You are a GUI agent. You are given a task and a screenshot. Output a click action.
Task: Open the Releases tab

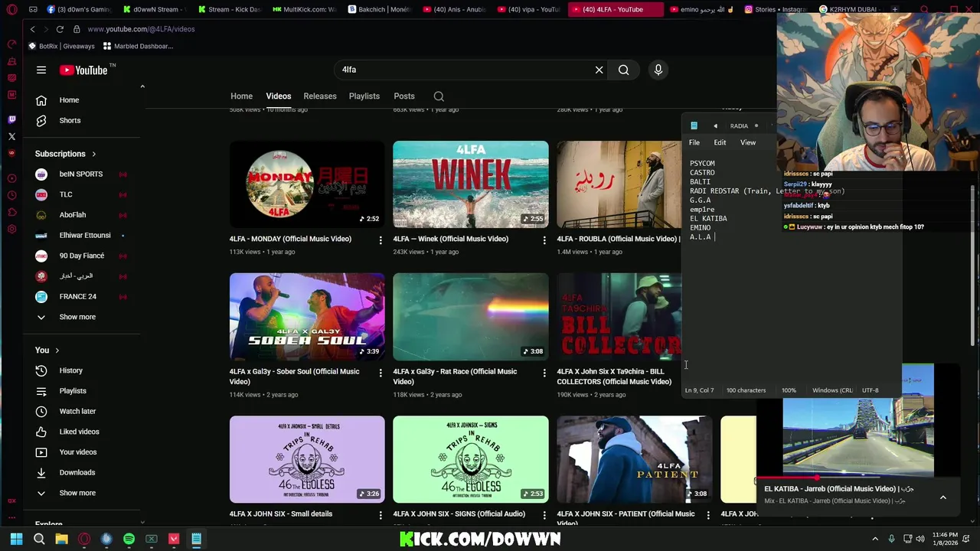(x=320, y=96)
